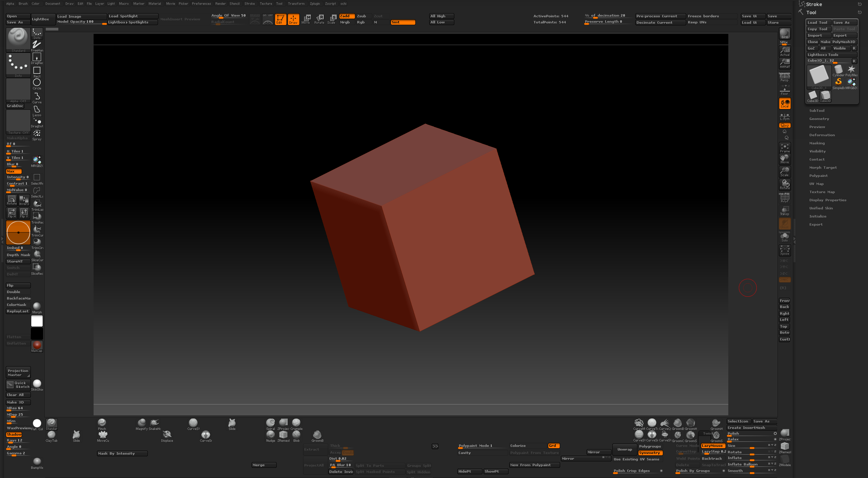Image resolution: width=868 pixels, height=478 pixels.
Task: Toggle the Zsub mode
Action: pyautogui.click(x=362, y=16)
